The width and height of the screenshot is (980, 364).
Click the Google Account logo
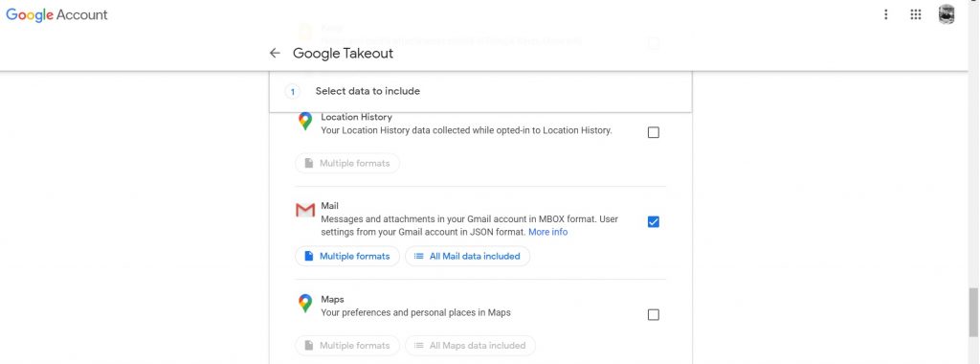(56, 15)
